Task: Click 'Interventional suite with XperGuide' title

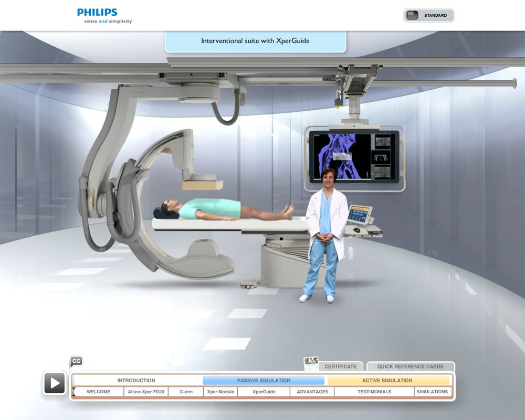Action: click(x=255, y=41)
